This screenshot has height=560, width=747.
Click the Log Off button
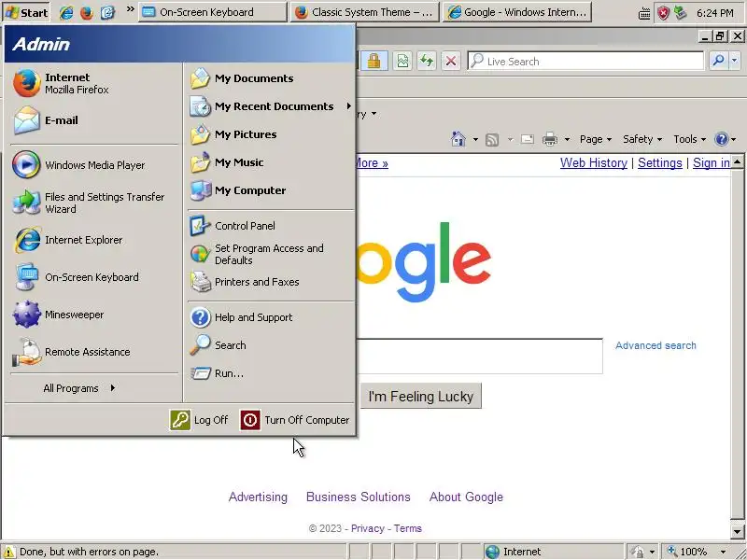click(199, 420)
